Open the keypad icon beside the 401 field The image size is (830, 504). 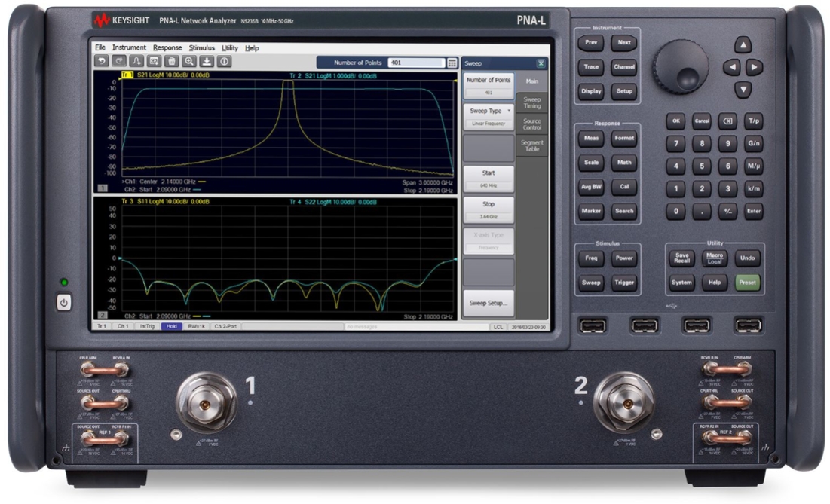tap(452, 63)
